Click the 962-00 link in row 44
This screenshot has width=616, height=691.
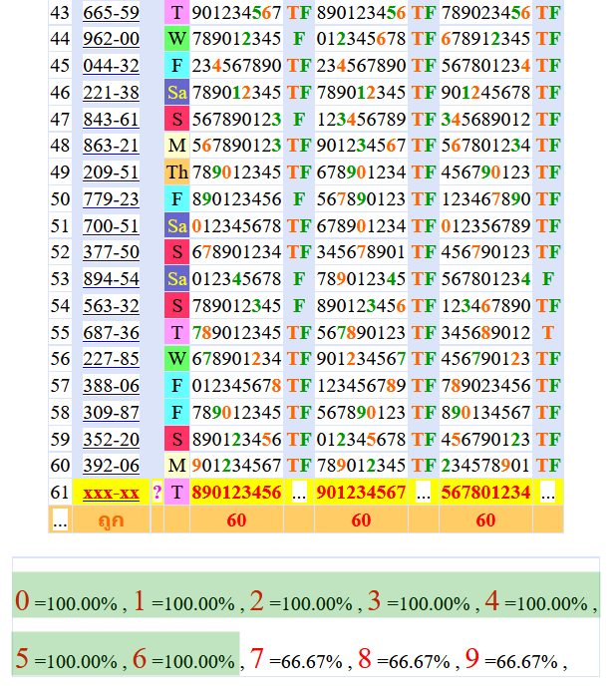pyautogui.click(x=111, y=39)
